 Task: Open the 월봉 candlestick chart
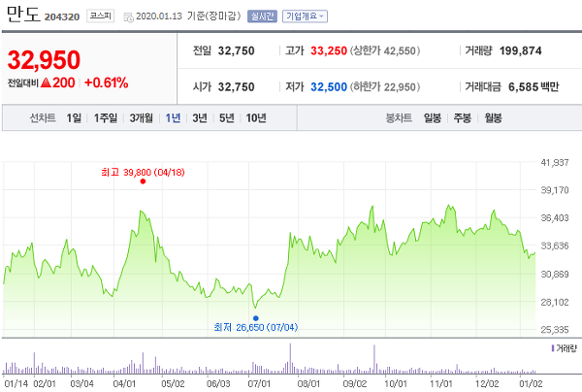[493, 118]
